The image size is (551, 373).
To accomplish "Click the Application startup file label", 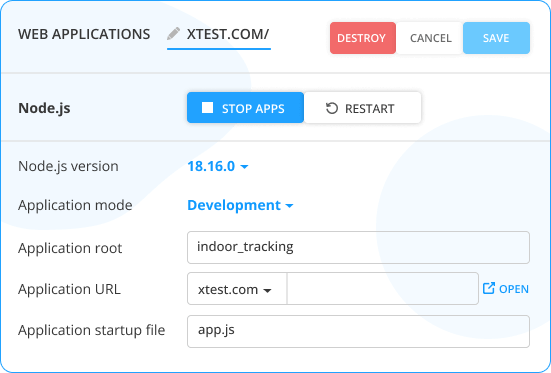I will 91,330.
